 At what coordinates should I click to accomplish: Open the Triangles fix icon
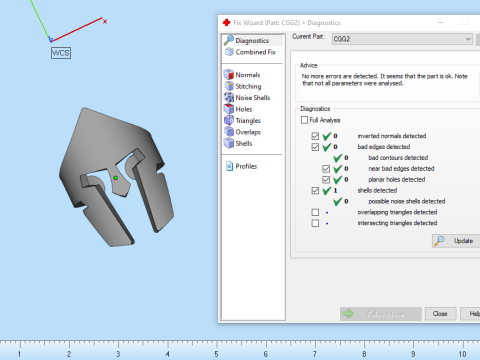(229, 120)
